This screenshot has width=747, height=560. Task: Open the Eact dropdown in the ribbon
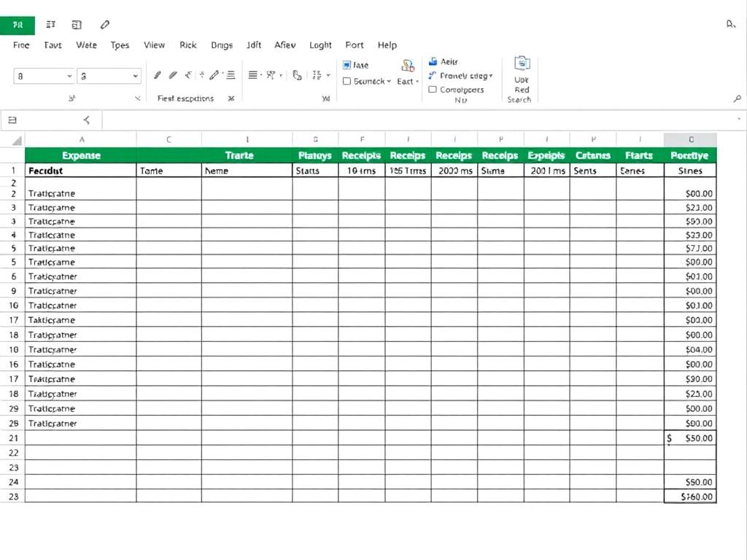pos(406,81)
